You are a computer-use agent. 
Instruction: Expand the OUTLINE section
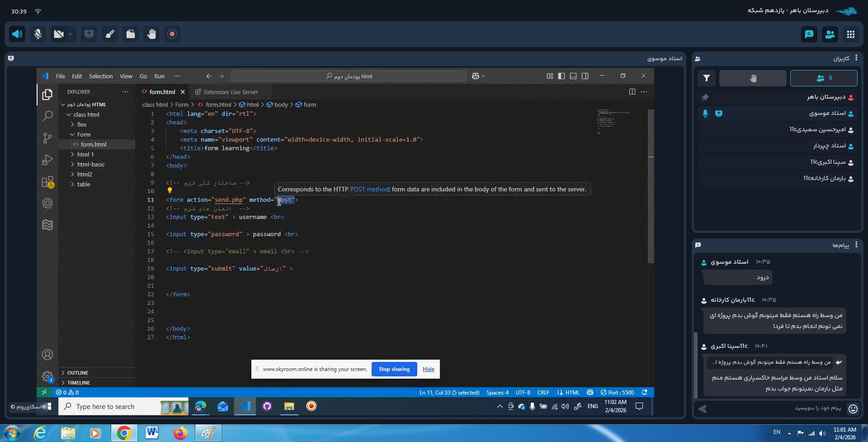(78, 373)
